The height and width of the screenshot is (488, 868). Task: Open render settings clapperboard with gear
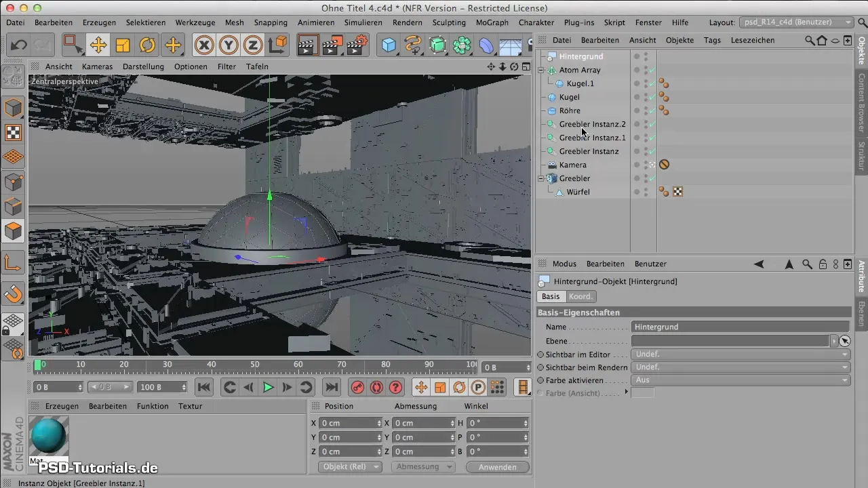[x=357, y=45]
